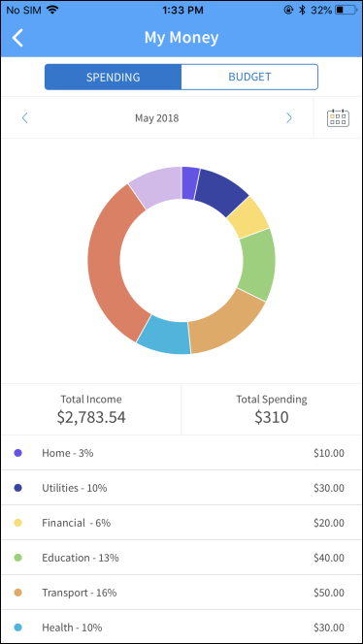363x644 pixels.
Task: Tap the Total Spending $310 amount
Action: point(272,417)
